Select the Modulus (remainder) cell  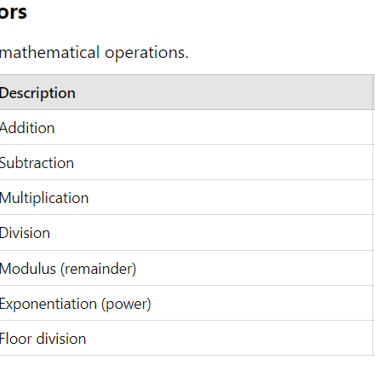(186, 268)
